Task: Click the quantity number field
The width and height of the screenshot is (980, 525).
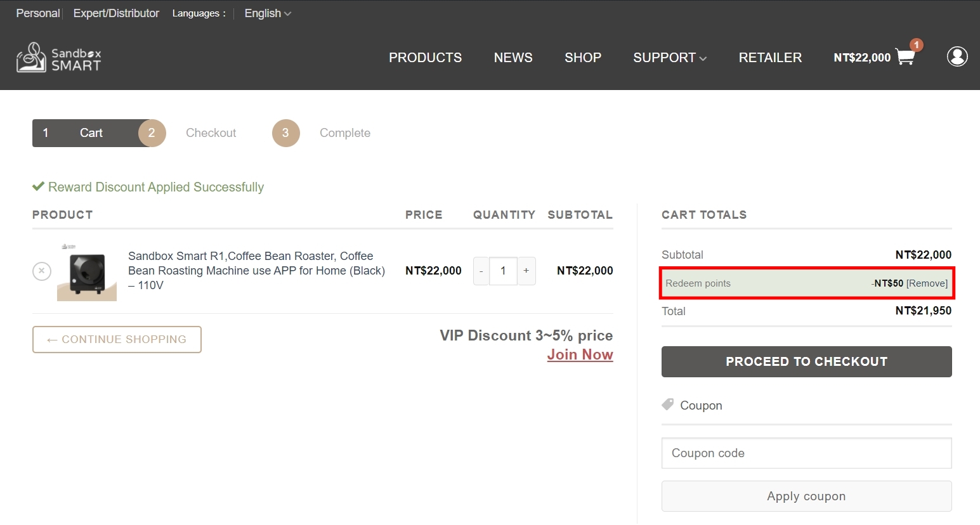Action: click(503, 271)
